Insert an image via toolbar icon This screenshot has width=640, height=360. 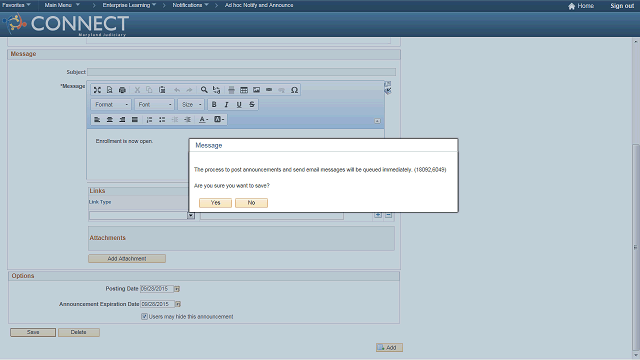[x=256, y=90]
